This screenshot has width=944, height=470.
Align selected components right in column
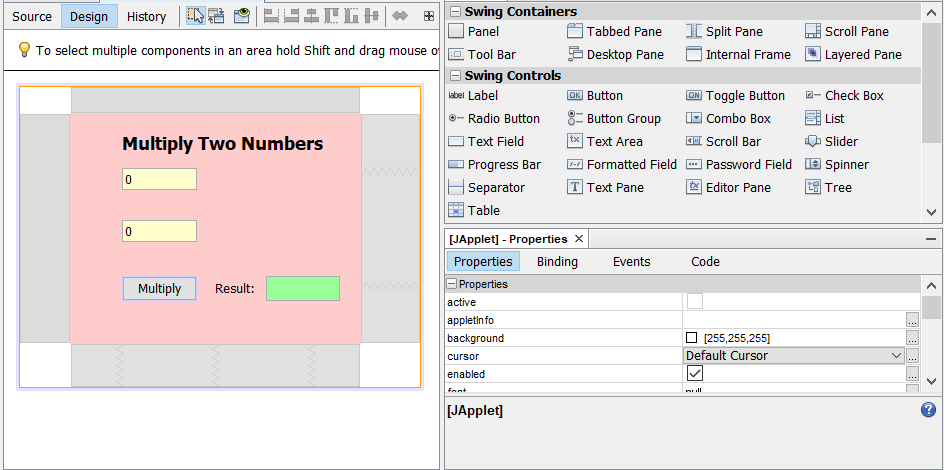291,16
